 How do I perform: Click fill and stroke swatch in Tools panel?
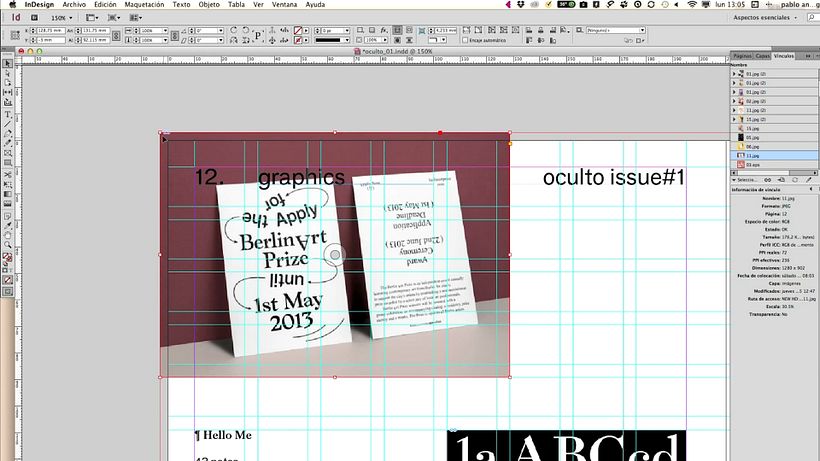tap(8, 257)
